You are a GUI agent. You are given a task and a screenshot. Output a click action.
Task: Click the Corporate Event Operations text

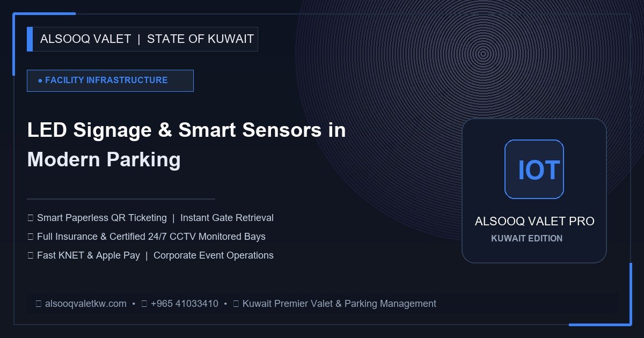pos(214,255)
